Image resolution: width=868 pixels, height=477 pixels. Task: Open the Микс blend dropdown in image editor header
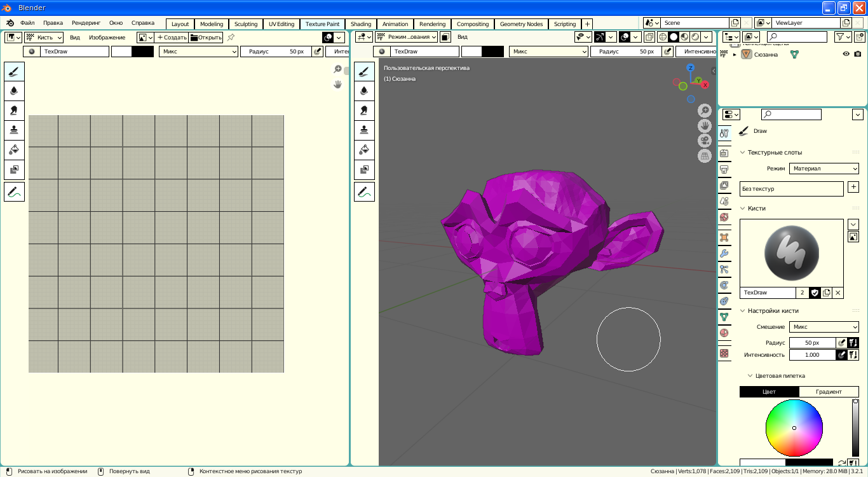(198, 52)
